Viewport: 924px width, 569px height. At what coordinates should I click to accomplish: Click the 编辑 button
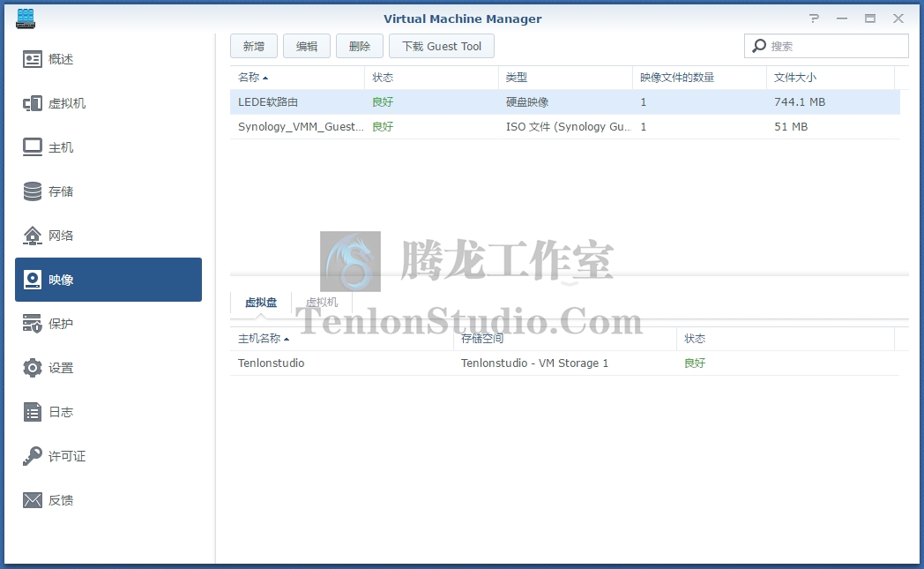(x=307, y=46)
